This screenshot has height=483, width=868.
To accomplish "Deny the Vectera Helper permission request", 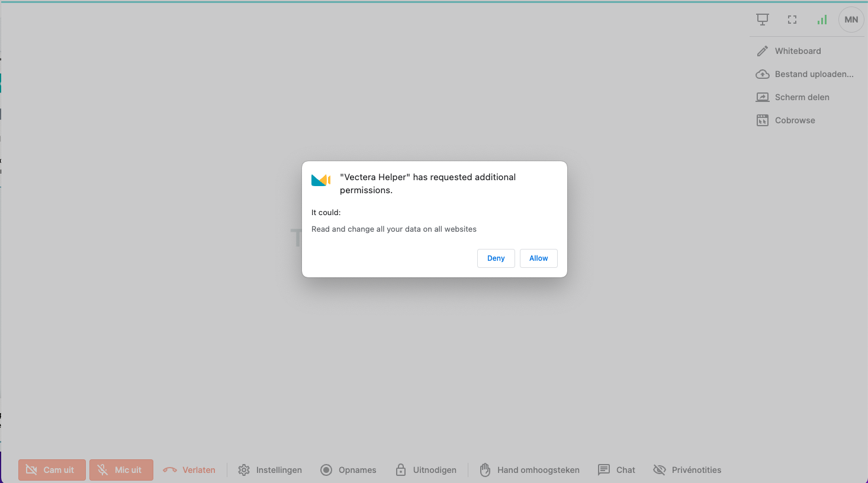I will pyautogui.click(x=496, y=258).
